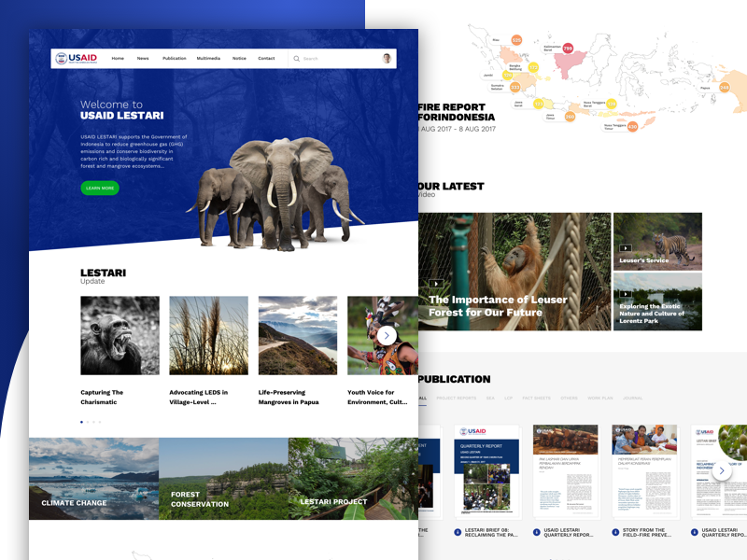Select the WORK PLAN publication tab
The width and height of the screenshot is (747, 560).
click(599, 398)
